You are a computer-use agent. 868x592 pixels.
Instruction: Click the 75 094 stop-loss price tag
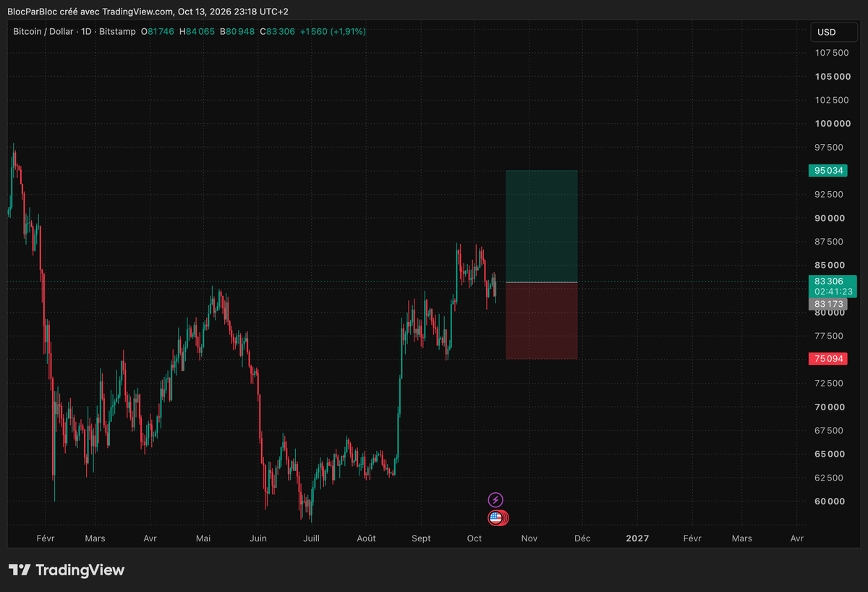(x=829, y=359)
